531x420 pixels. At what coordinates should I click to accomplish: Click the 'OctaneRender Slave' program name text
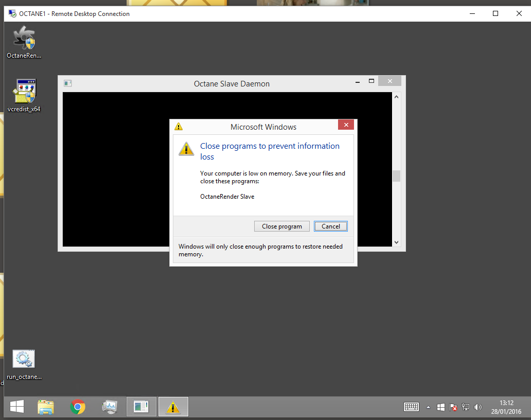coord(227,197)
